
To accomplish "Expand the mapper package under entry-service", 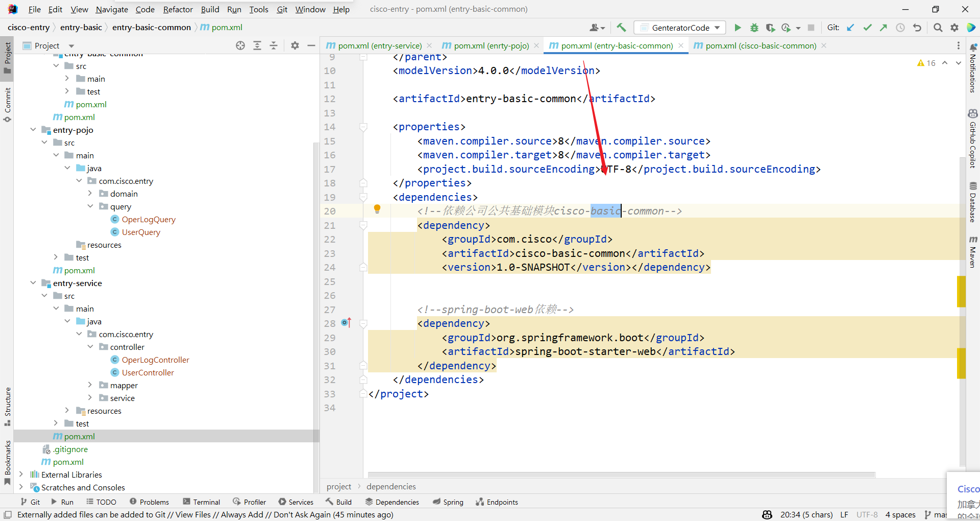I will point(90,385).
